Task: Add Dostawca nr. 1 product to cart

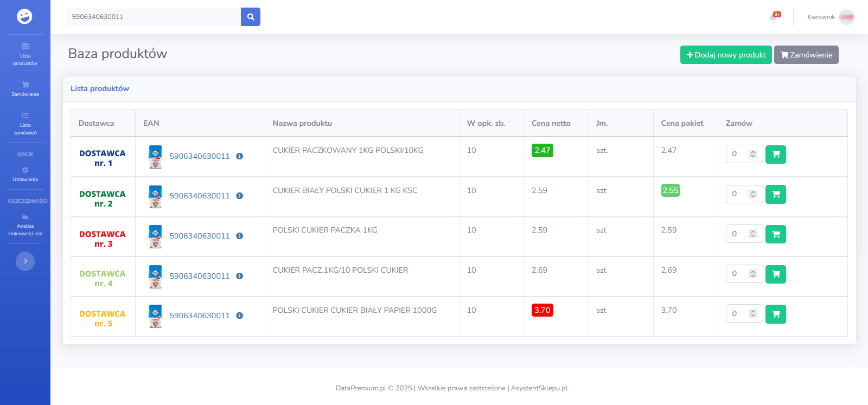Action: [775, 155]
